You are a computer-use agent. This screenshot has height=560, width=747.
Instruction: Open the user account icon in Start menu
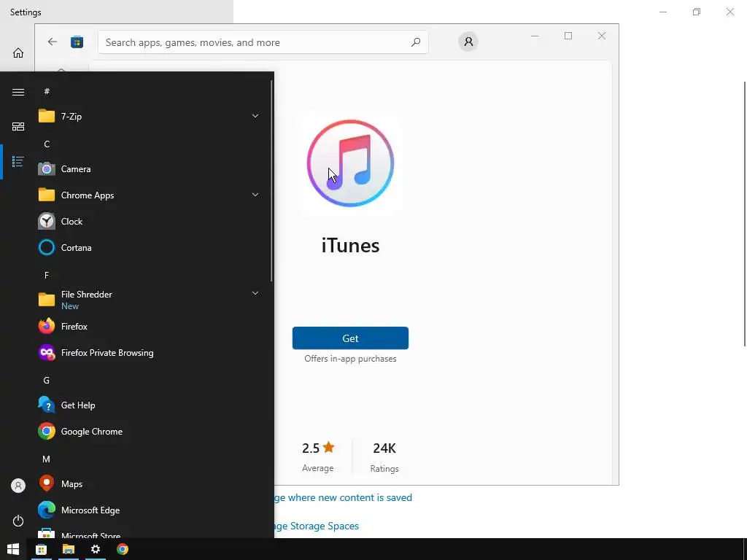click(18, 486)
